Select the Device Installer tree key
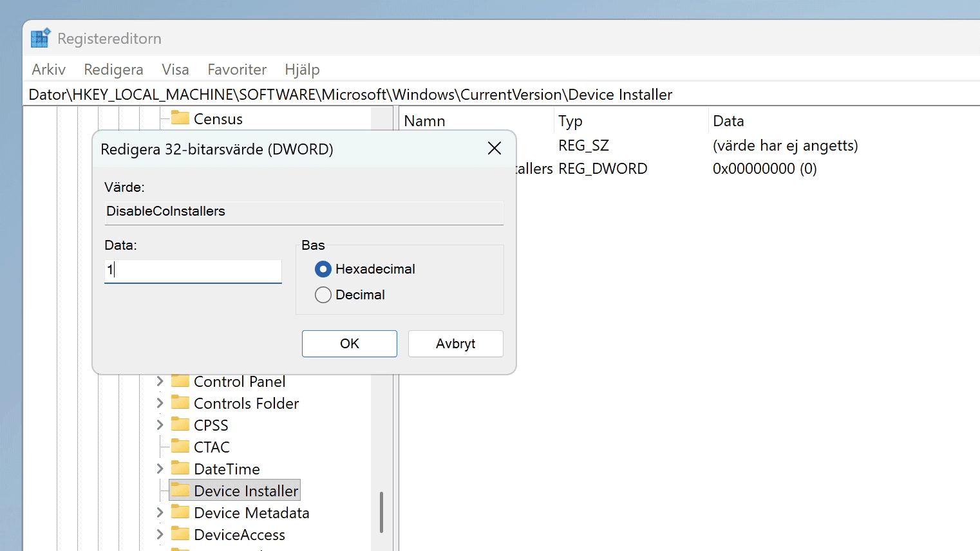The width and height of the screenshot is (980, 551). (x=246, y=491)
